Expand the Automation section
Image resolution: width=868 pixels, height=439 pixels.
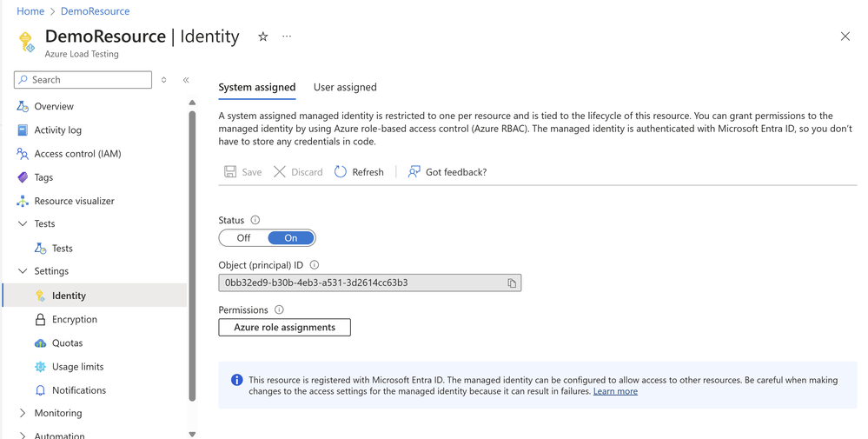click(x=23, y=436)
